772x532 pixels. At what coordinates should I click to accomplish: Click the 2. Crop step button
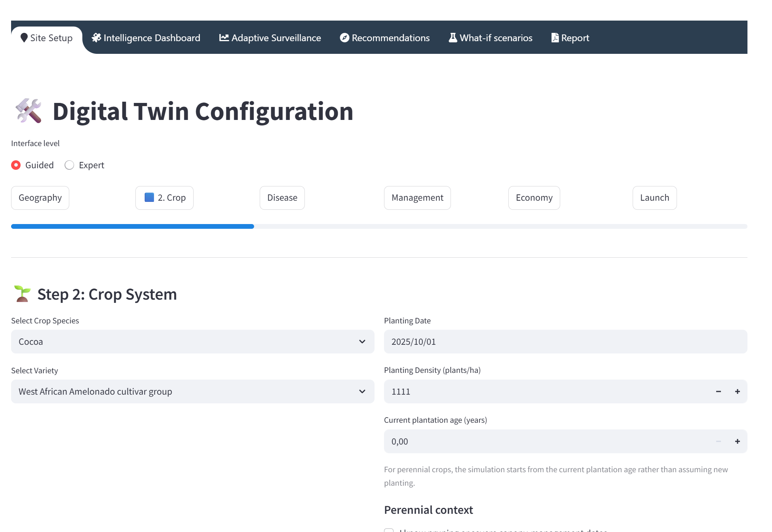(164, 198)
